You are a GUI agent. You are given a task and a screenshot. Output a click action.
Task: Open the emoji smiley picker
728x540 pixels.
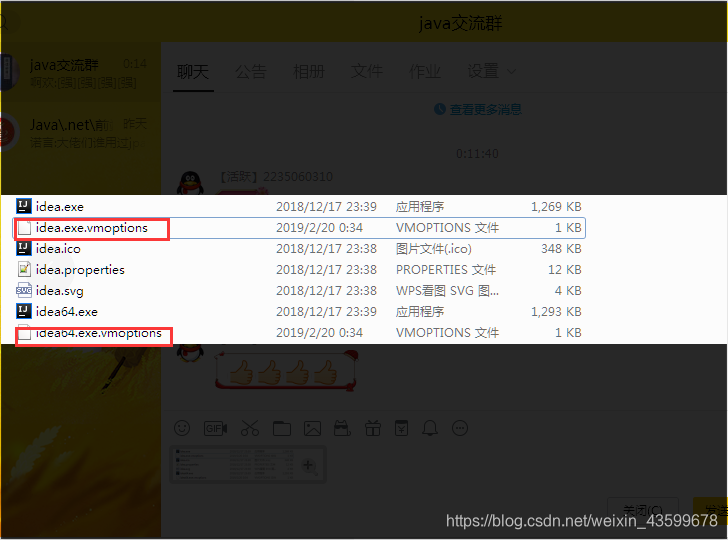(182, 428)
